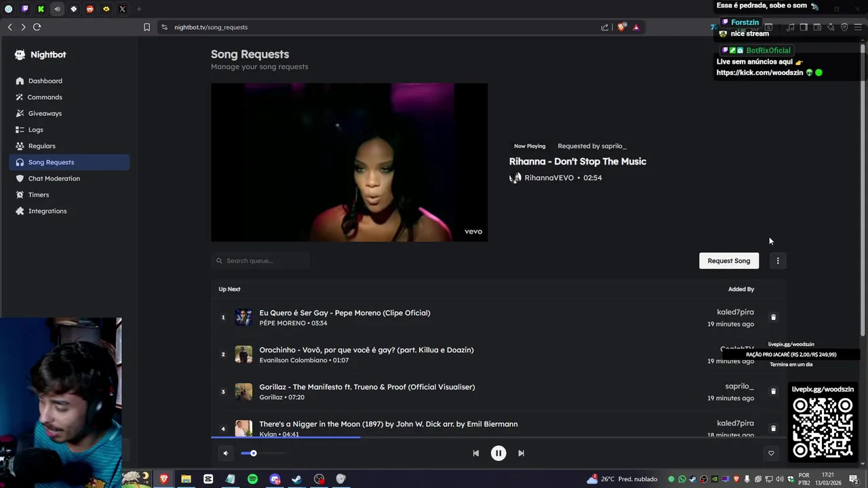
Task: Select Regulars in sidebar
Action: pos(69,146)
